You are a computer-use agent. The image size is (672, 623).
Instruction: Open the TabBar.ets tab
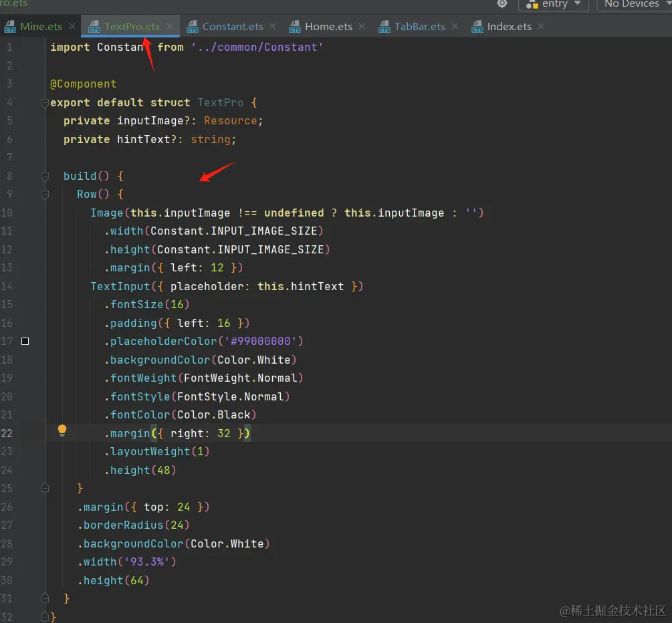(x=419, y=27)
